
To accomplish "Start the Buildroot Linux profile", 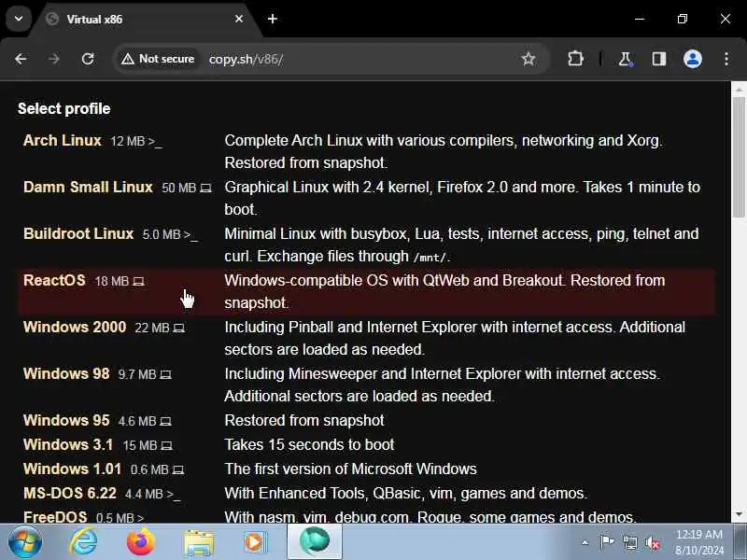I will (x=78, y=234).
